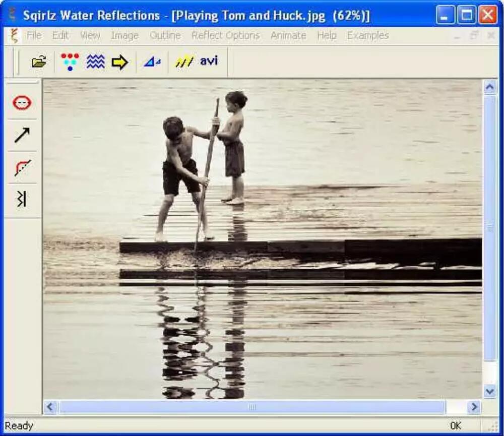Click the avi save button

click(209, 61)
